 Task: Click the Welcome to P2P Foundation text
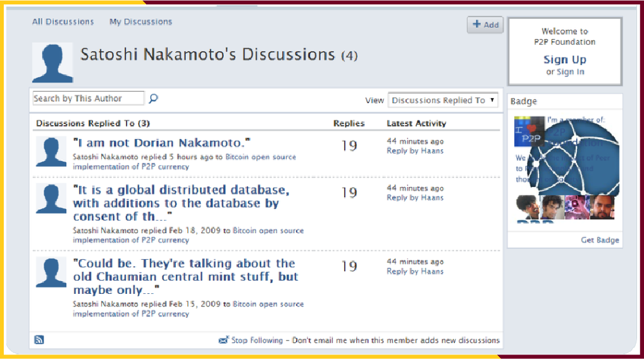pyautogui.click(x=565, y=37)
